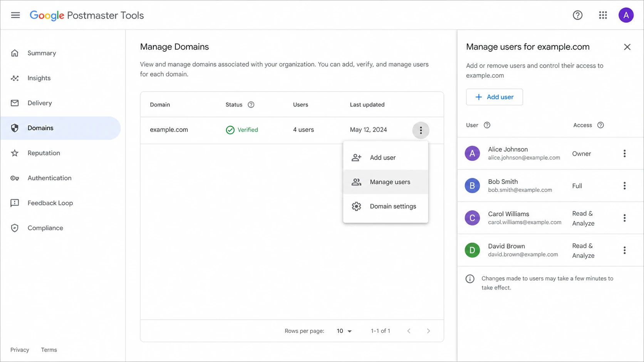
Task: Click the May 12, 2024 date cell
Action: (x=368, y=130)
